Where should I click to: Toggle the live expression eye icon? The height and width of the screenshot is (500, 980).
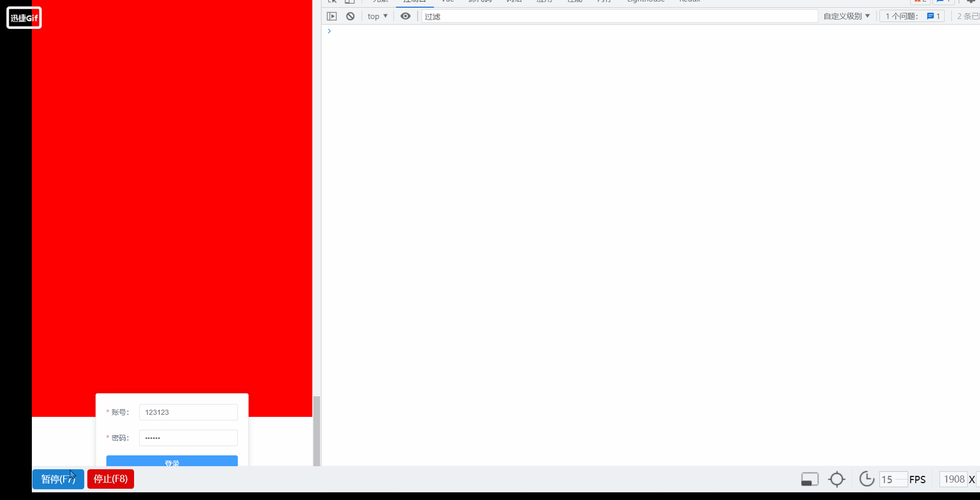405,16
